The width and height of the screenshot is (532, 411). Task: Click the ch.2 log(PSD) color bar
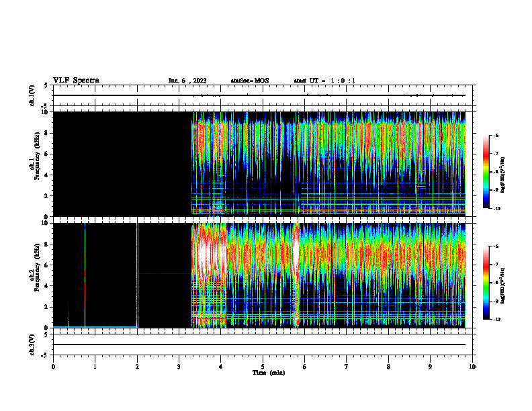click(486, 283)
